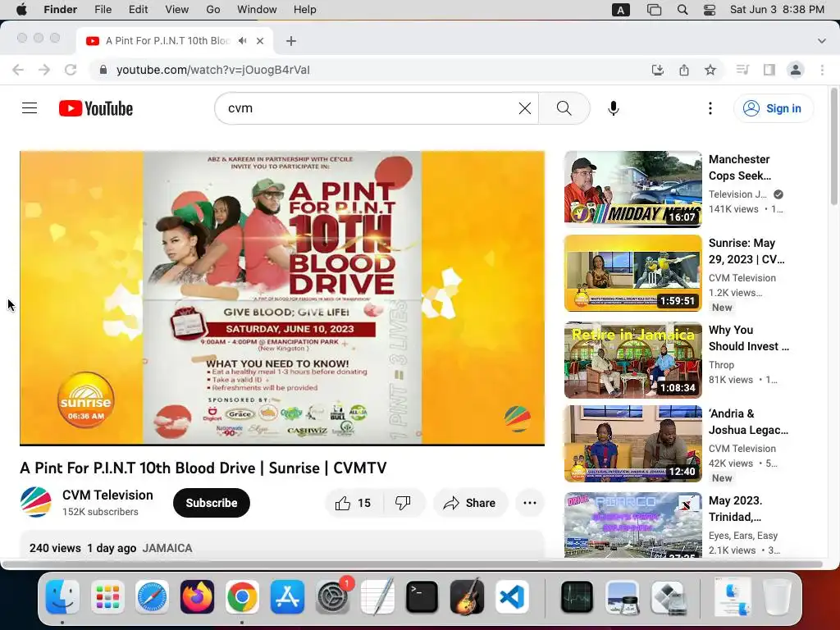Open Firefox from the Dock
840x630 pixels.
click(x=197, y=596)
